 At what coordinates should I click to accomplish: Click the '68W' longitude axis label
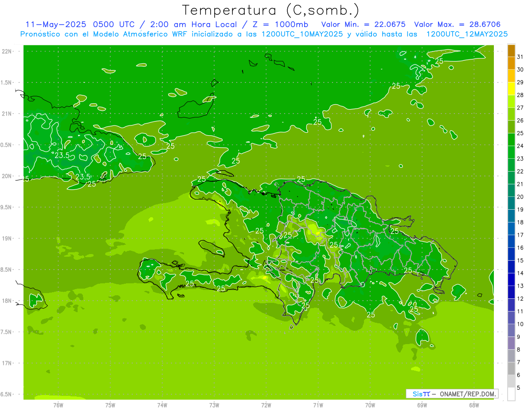click(474, 405)
